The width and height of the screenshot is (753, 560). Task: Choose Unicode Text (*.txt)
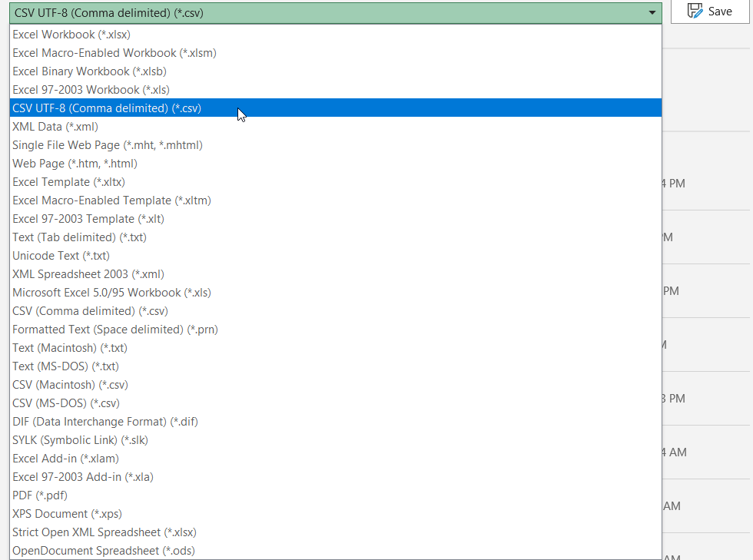pyautogui.click(x=335, y=256)
